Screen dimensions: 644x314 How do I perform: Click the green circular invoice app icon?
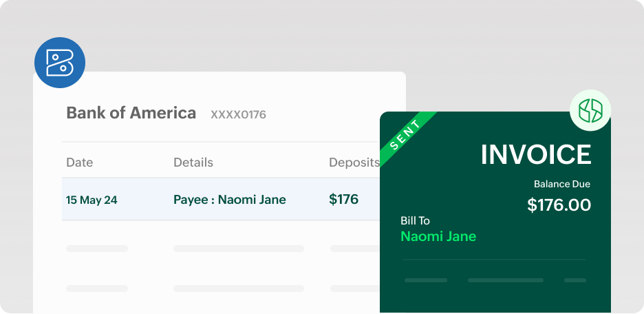click(590, 111)
